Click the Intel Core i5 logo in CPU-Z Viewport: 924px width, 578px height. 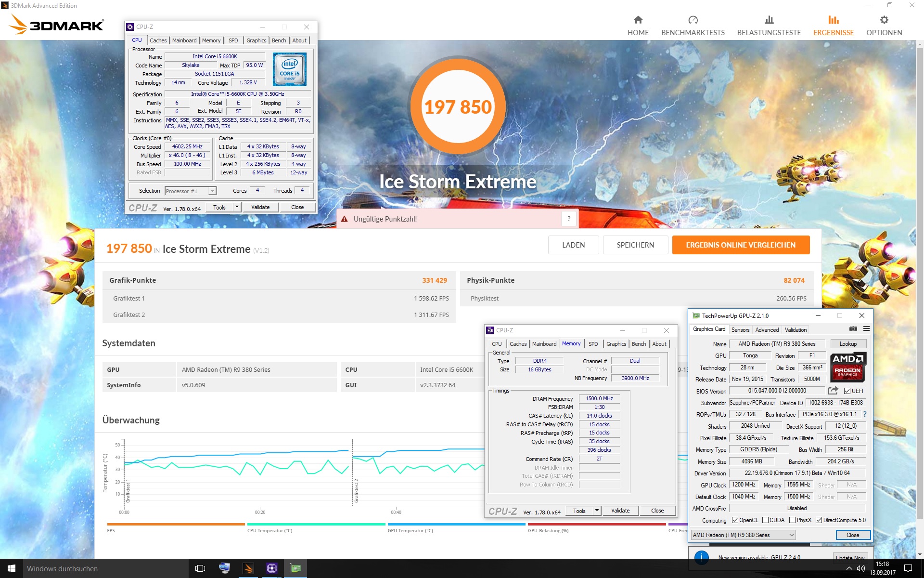(289, 69)
